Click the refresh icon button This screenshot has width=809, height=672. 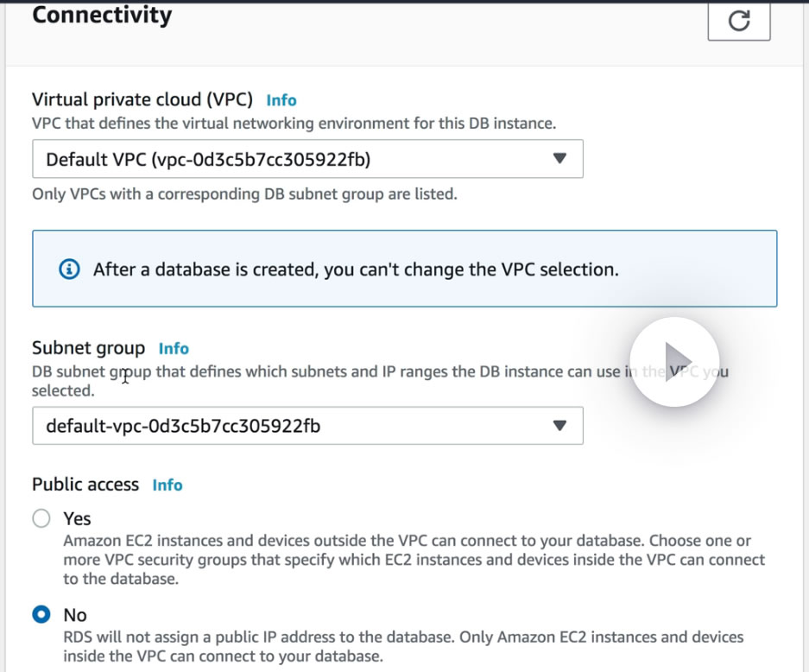click(738, 21)
